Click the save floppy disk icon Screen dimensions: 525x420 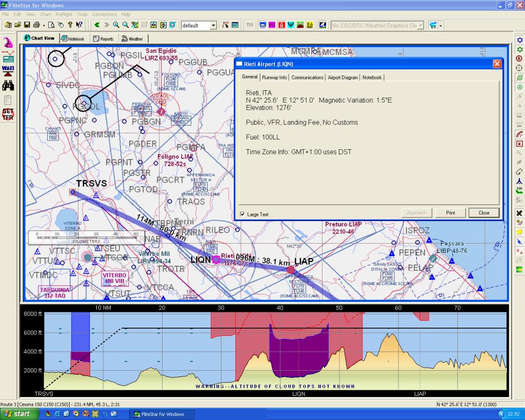click(27, 25)
